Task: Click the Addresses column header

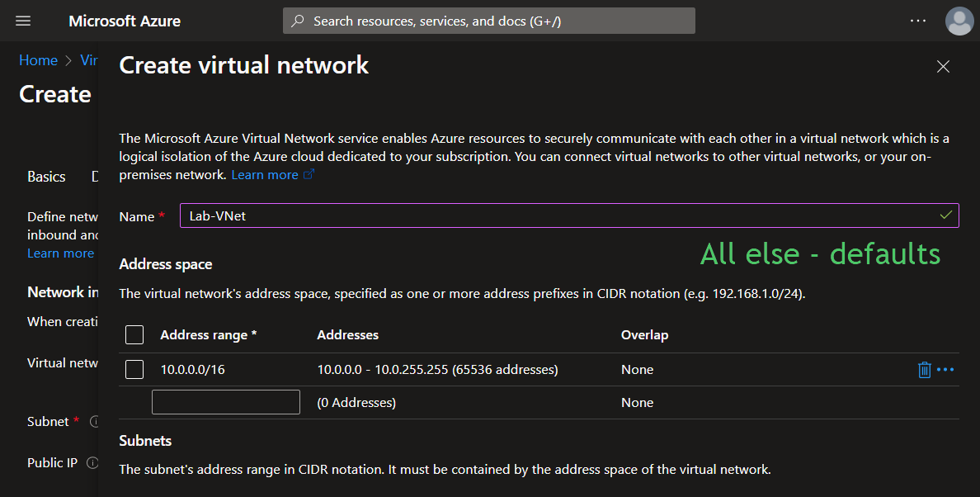Action: pos(347,335)
